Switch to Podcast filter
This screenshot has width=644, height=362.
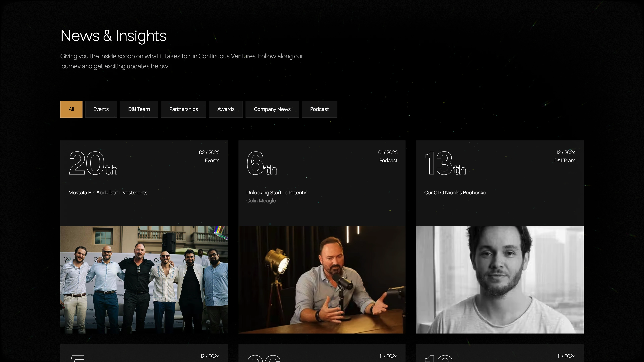319,109
